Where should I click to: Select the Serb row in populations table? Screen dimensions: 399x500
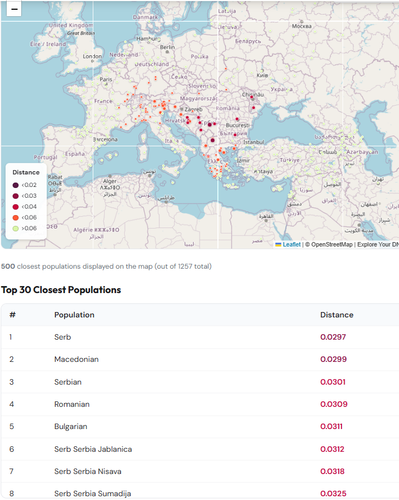(200, 337)
